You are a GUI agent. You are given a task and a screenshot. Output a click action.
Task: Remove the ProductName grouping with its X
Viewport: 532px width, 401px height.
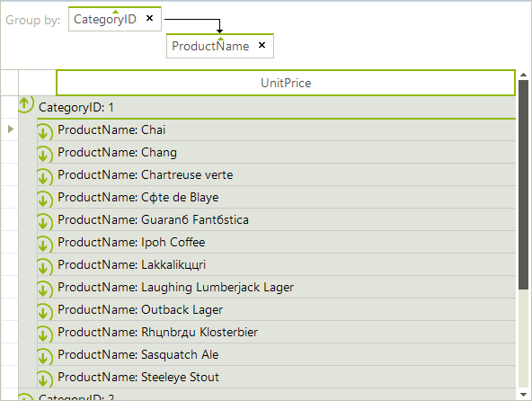click(262, 45)
